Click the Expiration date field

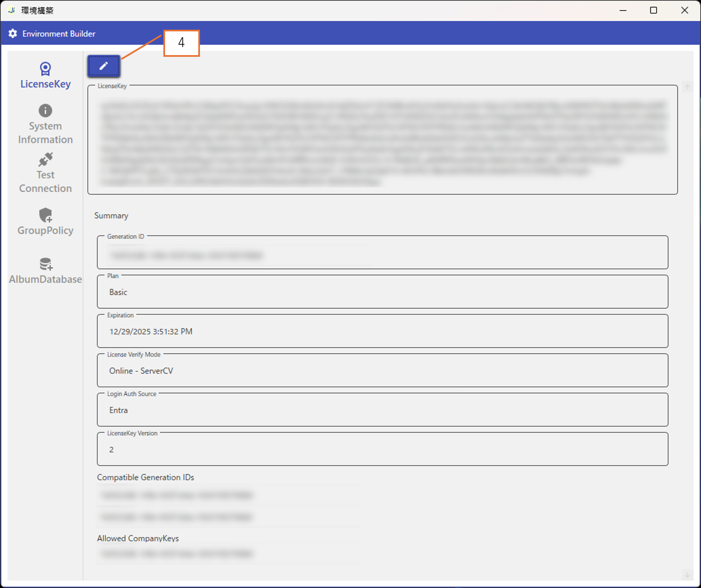click(x=382, y=332)
